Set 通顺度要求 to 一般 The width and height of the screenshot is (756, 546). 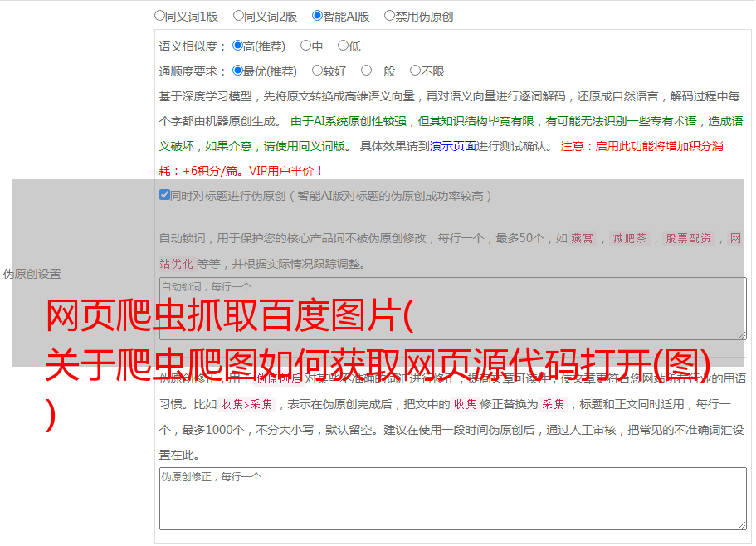coord(366,71)
